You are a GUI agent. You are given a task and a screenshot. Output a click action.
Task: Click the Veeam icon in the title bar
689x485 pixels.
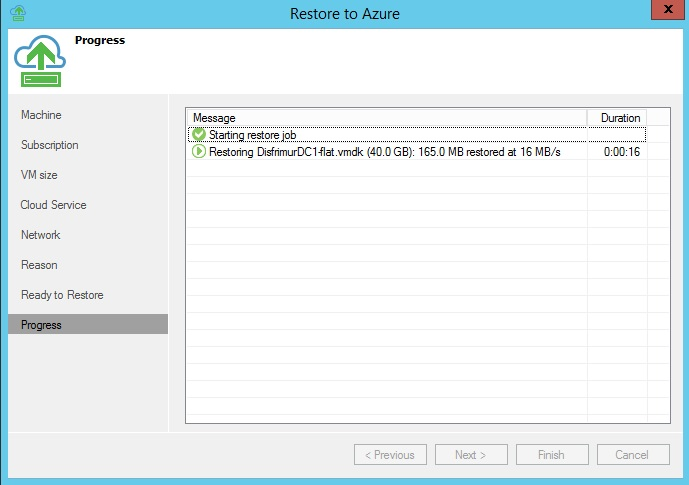pyautogui.click(x=17, y=13)
